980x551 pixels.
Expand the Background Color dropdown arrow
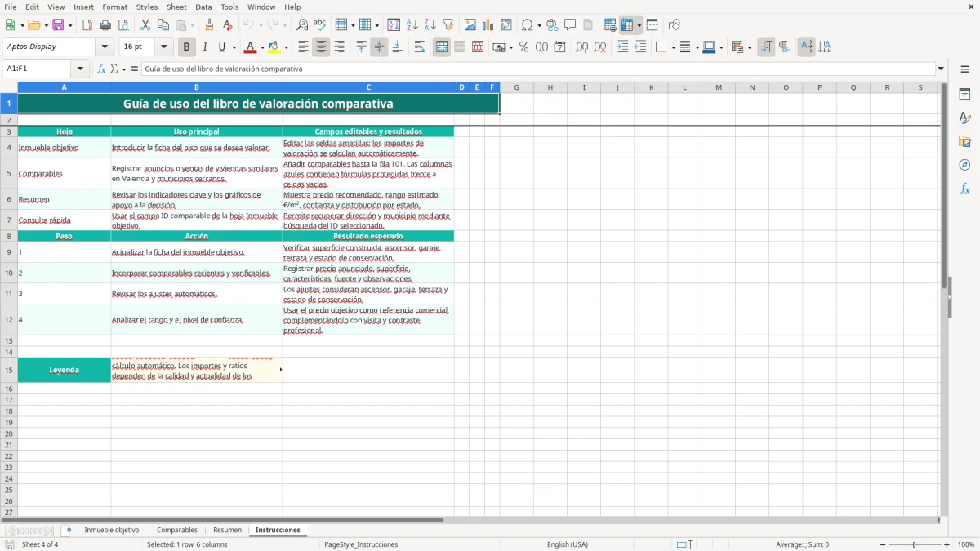[287, 47]
